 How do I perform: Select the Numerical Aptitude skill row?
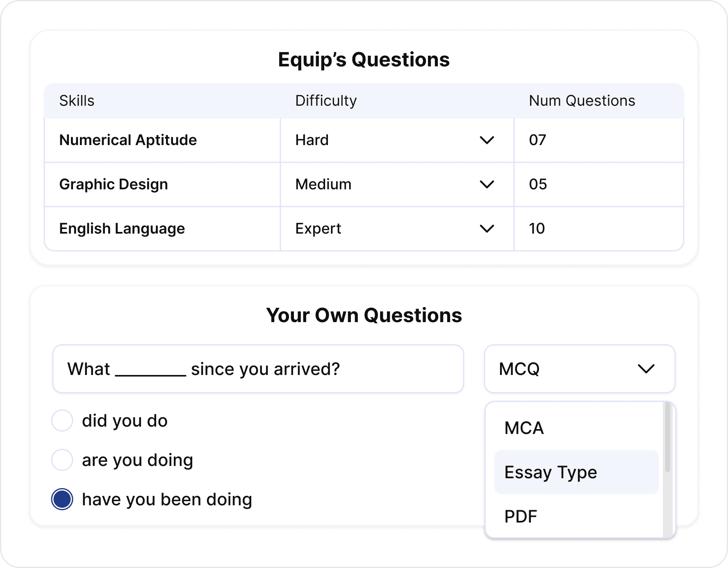(x=128, y=140)
